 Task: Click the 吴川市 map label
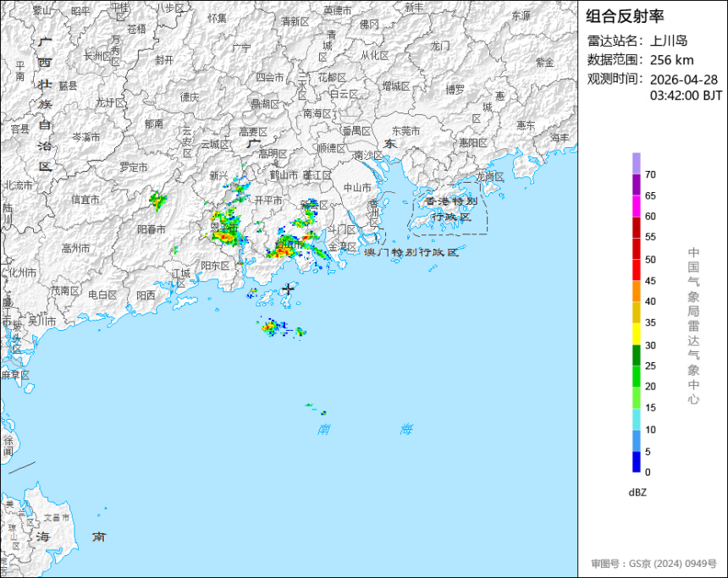(41, 321)
